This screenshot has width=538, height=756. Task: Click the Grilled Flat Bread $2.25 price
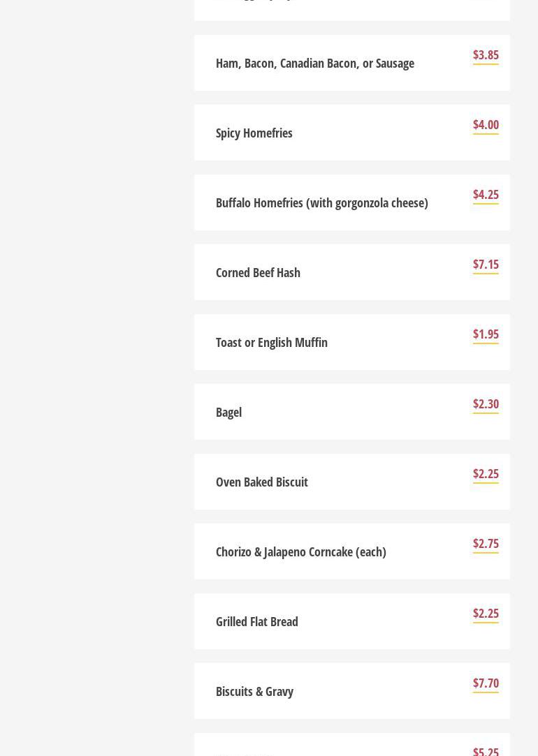coord(486,614)
